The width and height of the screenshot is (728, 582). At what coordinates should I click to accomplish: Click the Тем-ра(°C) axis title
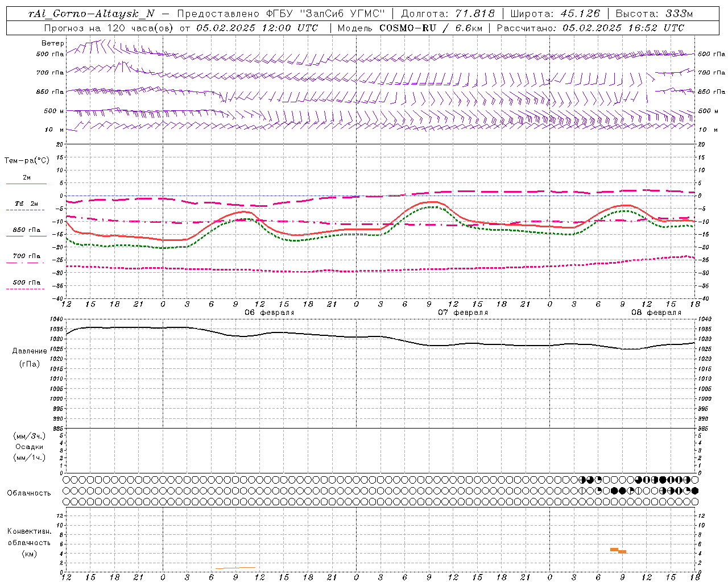[27, 161]
